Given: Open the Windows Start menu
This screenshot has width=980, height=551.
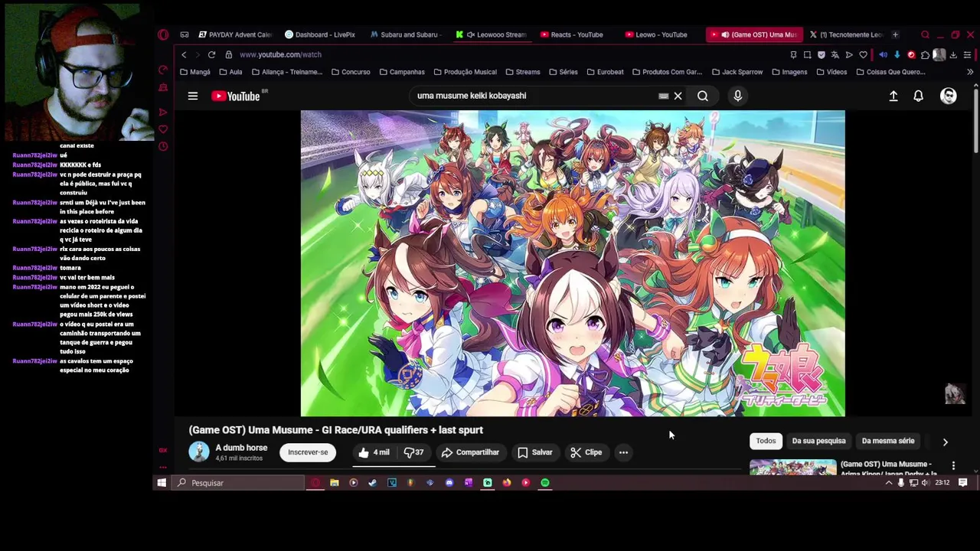Looking at the screenshot, I should [x=162, y=483].
